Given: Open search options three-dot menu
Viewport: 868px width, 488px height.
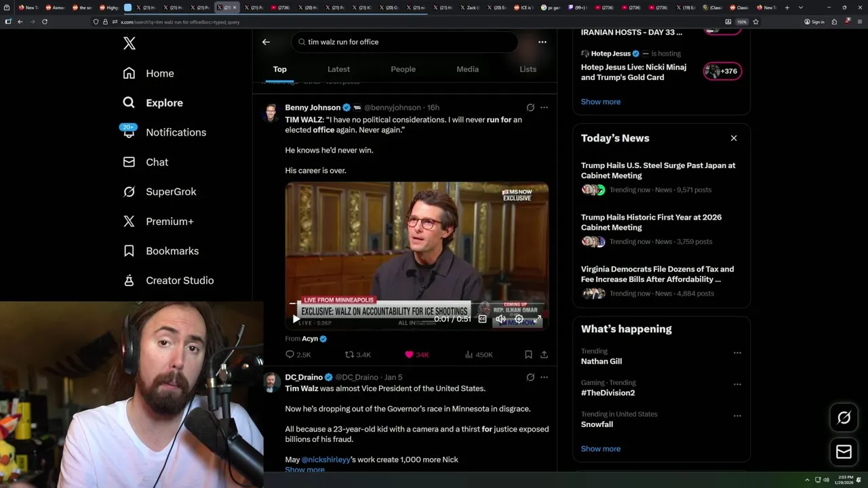Looking at the screenshot, I should click(x=542, y=42).
